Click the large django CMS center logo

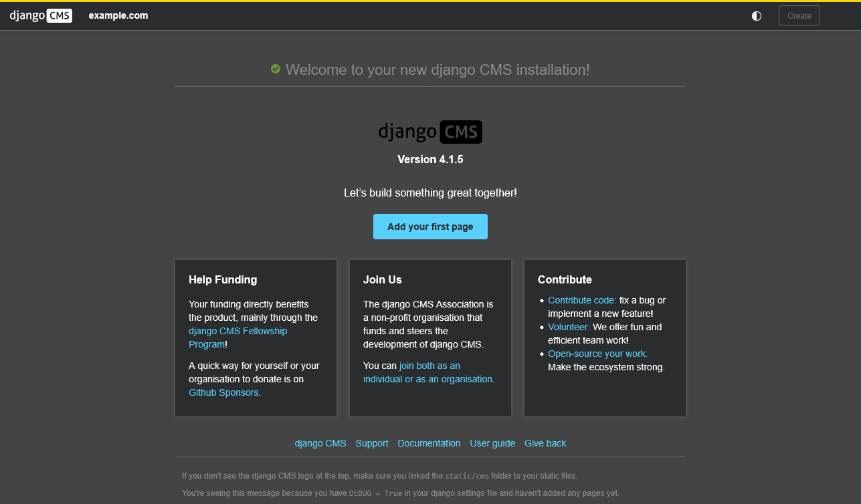430,132
